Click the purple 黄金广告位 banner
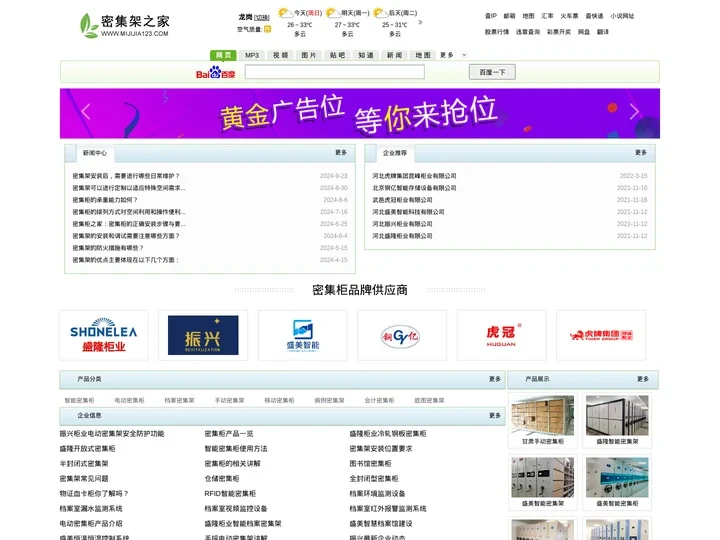 click(360, 113)
